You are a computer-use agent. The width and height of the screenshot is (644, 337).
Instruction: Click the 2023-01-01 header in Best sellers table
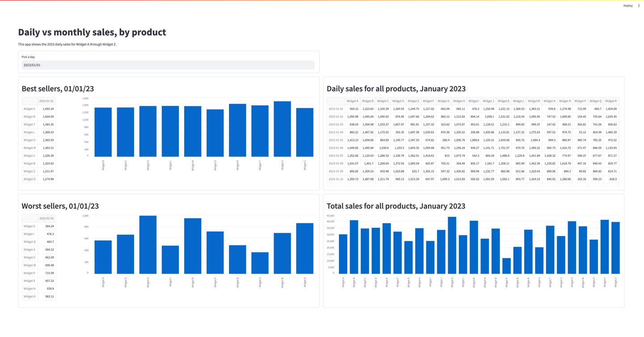[x=46, y=101]
